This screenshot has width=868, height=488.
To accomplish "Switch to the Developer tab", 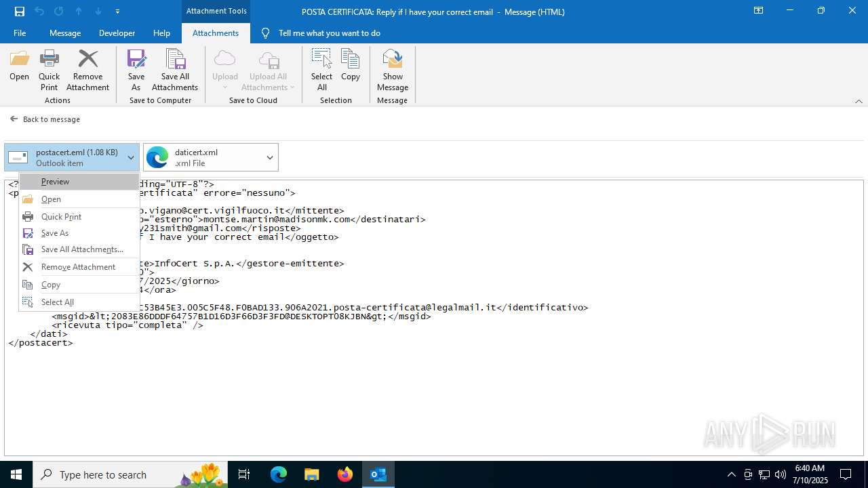I will pyautogui.click(x=117, y=33).
